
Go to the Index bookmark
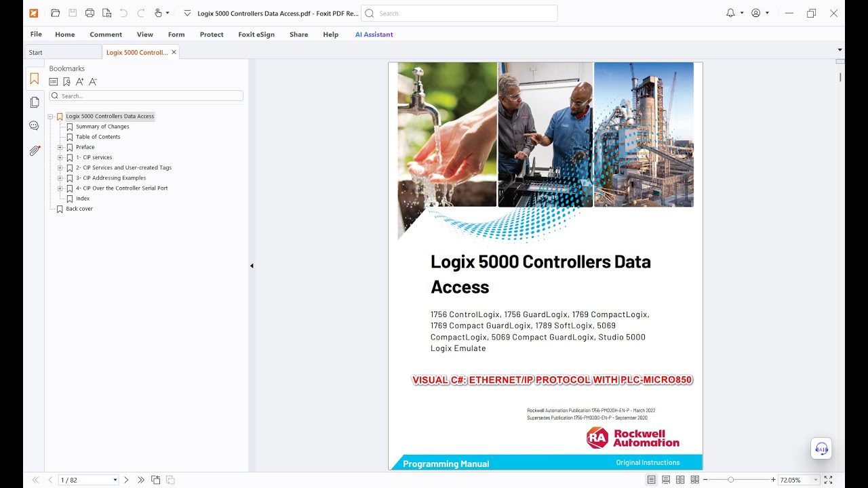click(83, 199)
